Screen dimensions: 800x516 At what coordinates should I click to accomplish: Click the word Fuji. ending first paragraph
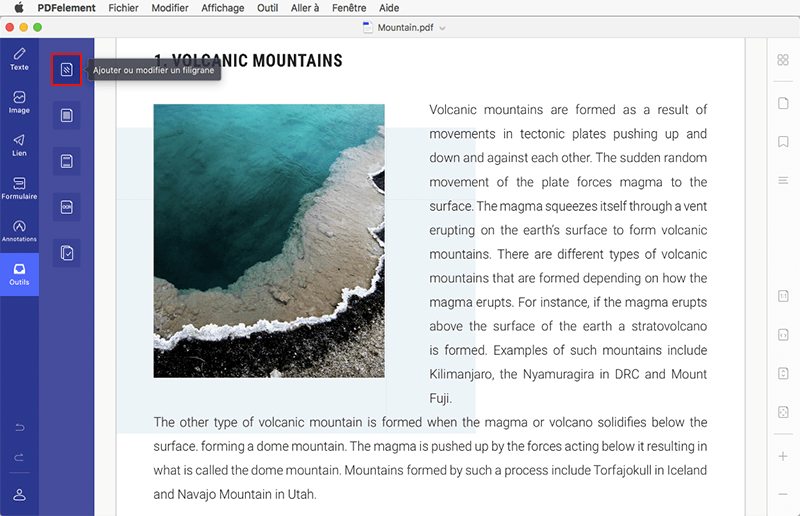point(441,398)
